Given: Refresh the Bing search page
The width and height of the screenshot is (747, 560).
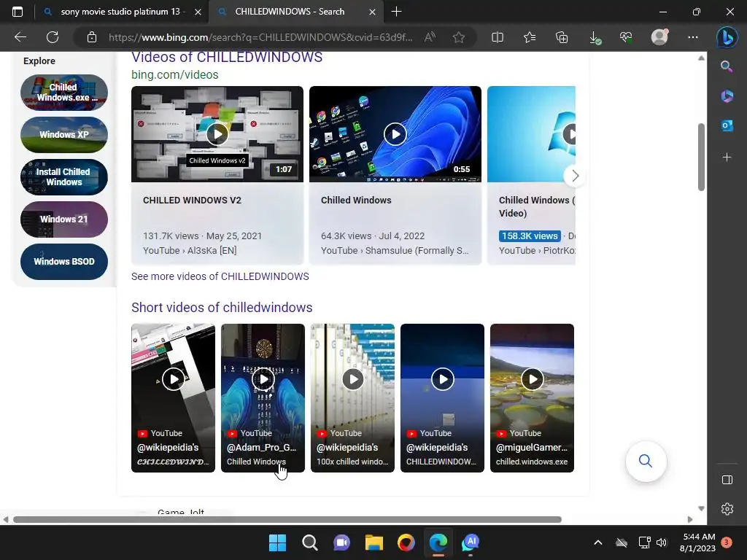Looking at the screenshot, I should 53,37.
